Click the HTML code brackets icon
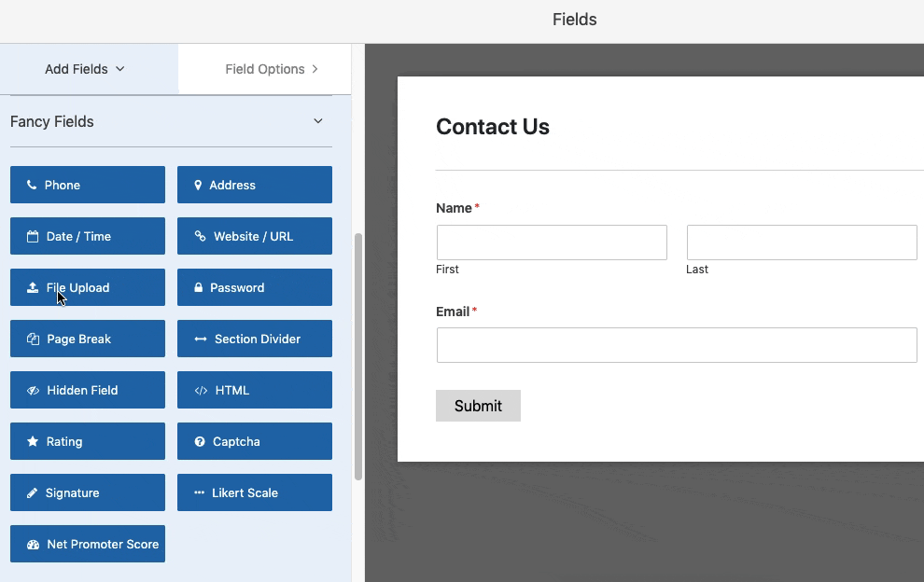Image resolution: width=924 pixels, height=582 pixels. (x=201, y=390)
